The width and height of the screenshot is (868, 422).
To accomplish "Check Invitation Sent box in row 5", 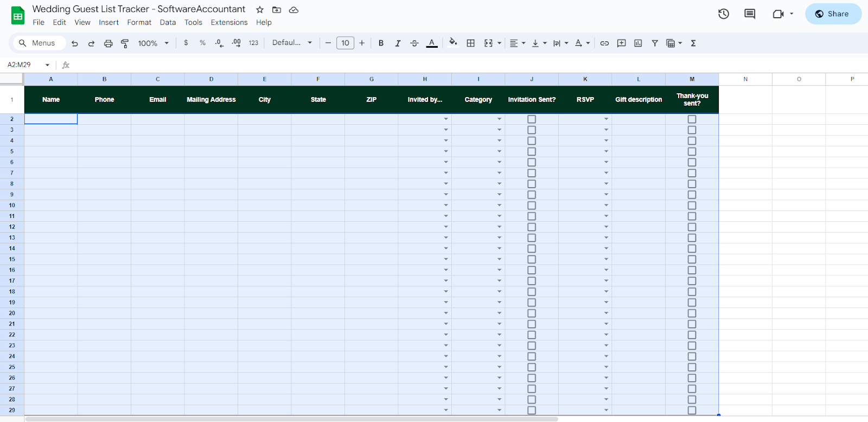I will (532, 151).
